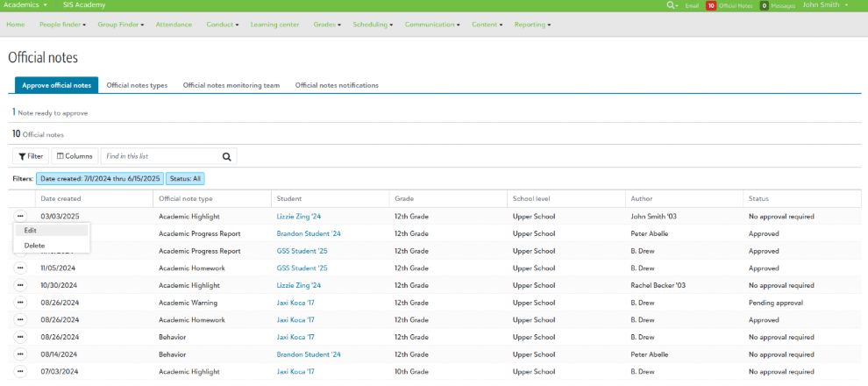Viewport: 868px width, 386px height.
Task: Click the 10th Grade cell
Action: point(411,372)
